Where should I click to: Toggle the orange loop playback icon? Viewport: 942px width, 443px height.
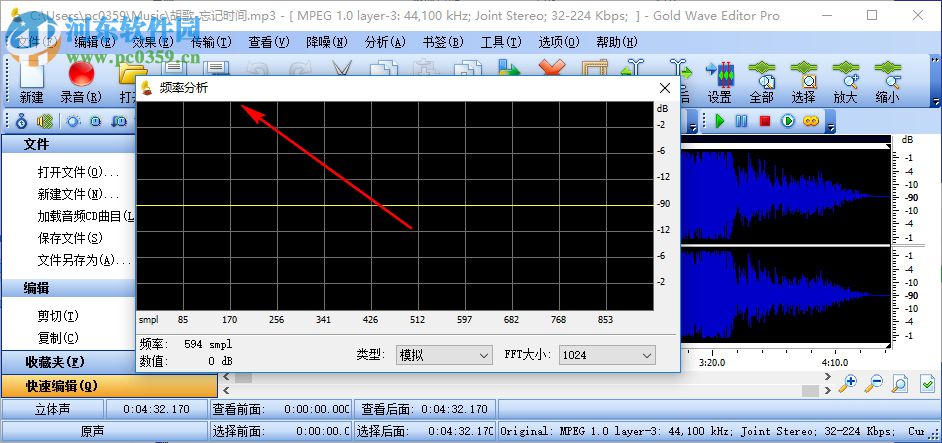[x=811, y=121]
